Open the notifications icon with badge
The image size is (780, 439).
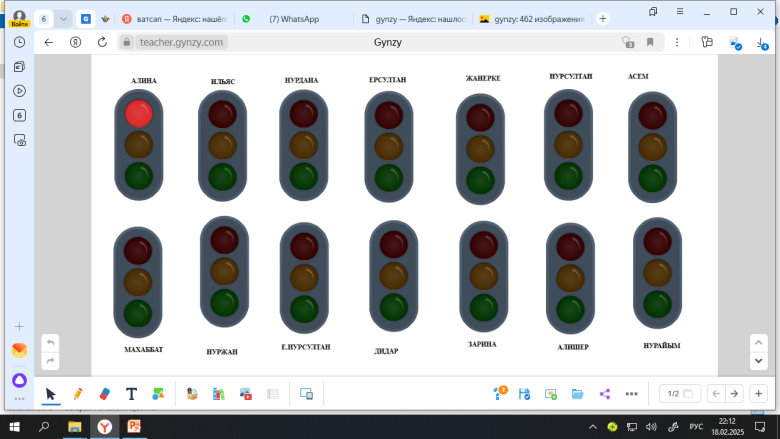coord(499,393)
